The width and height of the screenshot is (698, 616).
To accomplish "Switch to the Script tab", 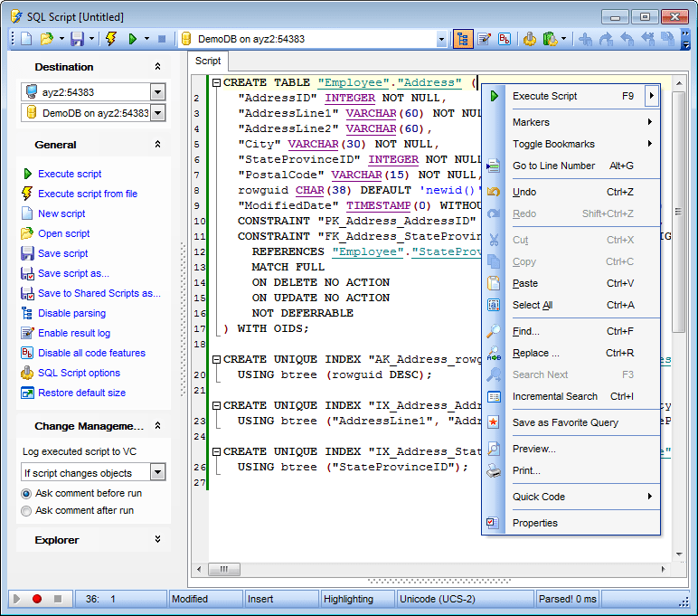I will point(208,61).
